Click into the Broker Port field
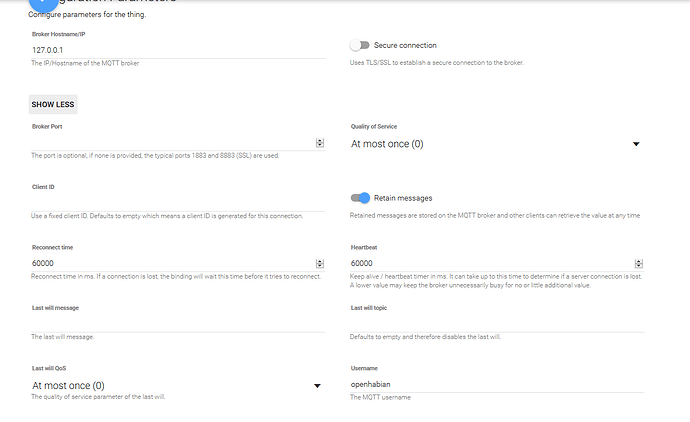Screen dimensions: 690x422 (170, 143)
